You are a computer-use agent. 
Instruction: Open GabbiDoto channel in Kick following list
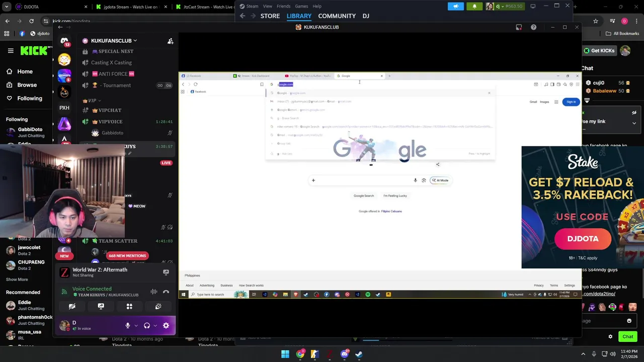point(25,132)
